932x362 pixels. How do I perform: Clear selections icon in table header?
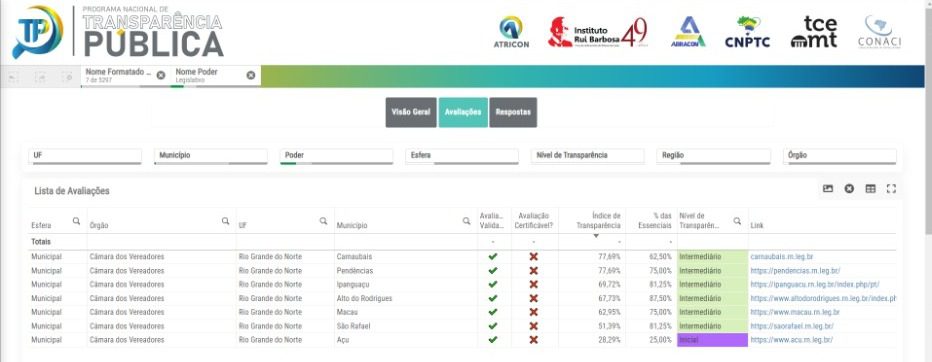tap(849, 188)
